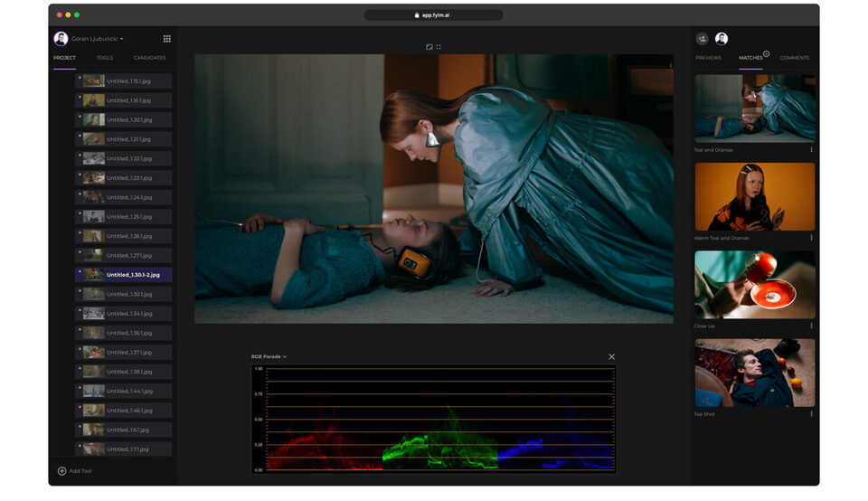
Task: Open the Comments tab
Action: (795, 58)
